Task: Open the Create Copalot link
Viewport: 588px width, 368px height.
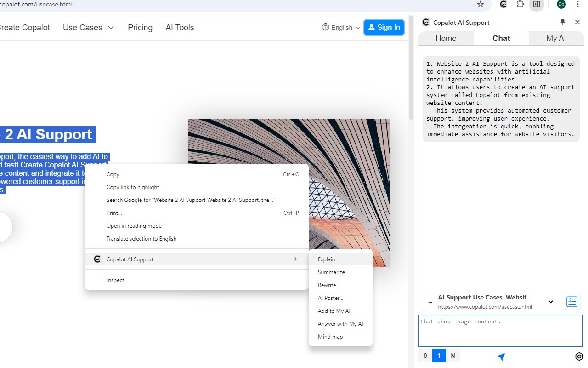Action: (24, 28)
